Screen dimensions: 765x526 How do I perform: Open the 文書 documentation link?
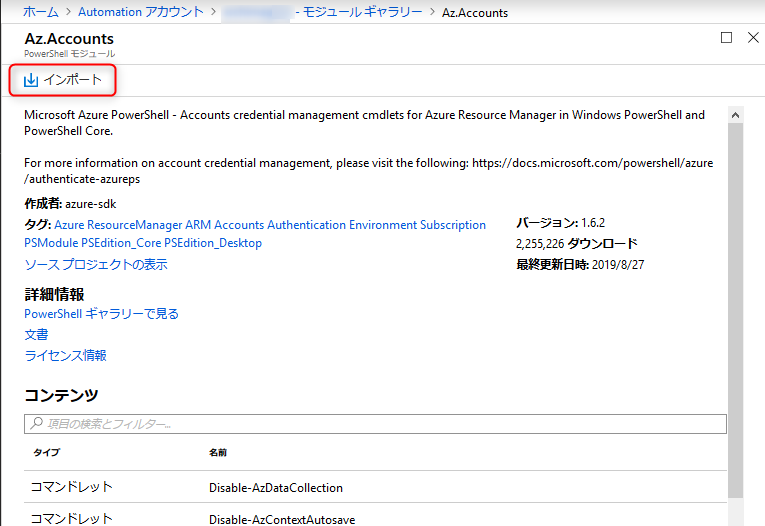click(x=37, y=335)
